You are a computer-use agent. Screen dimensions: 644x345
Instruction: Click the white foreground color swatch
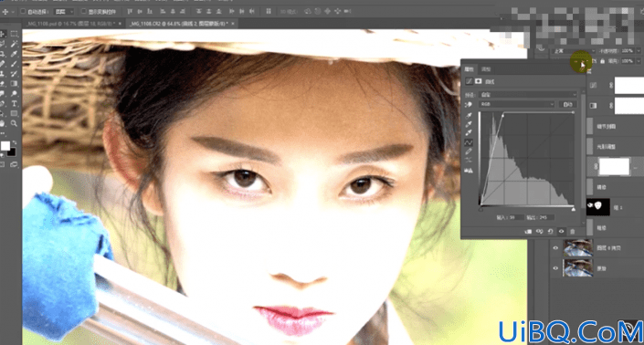coord(5,146)
